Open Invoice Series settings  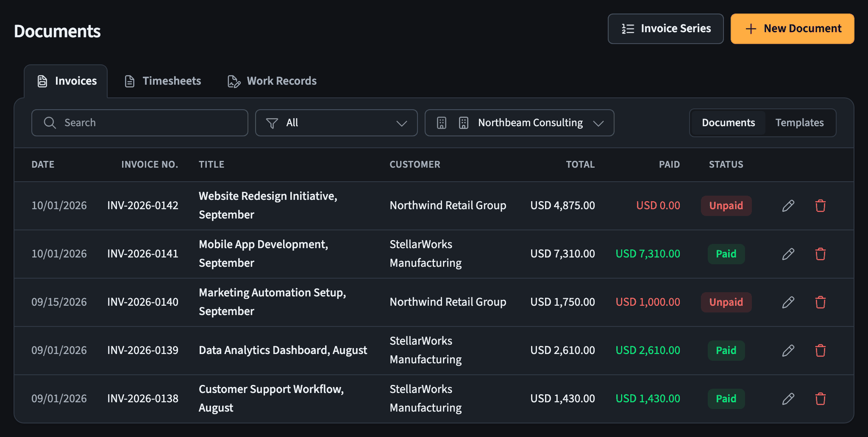coord(666,29)
